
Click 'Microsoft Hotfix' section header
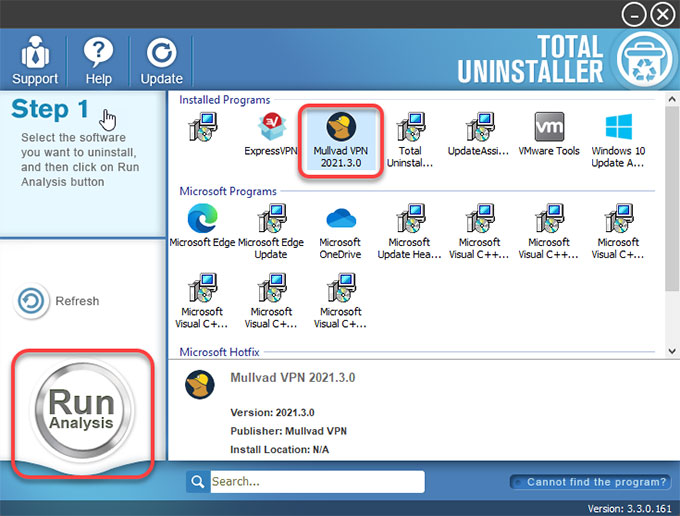point(219,352)
